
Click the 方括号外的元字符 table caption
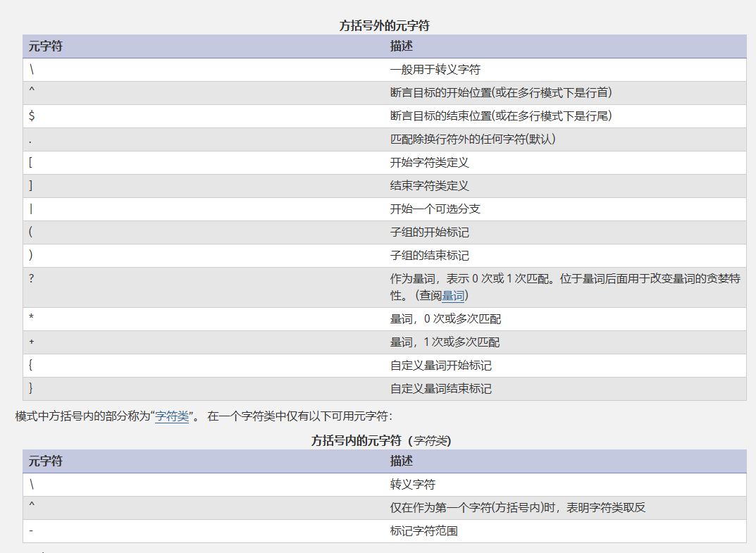[x=384, y=25]
